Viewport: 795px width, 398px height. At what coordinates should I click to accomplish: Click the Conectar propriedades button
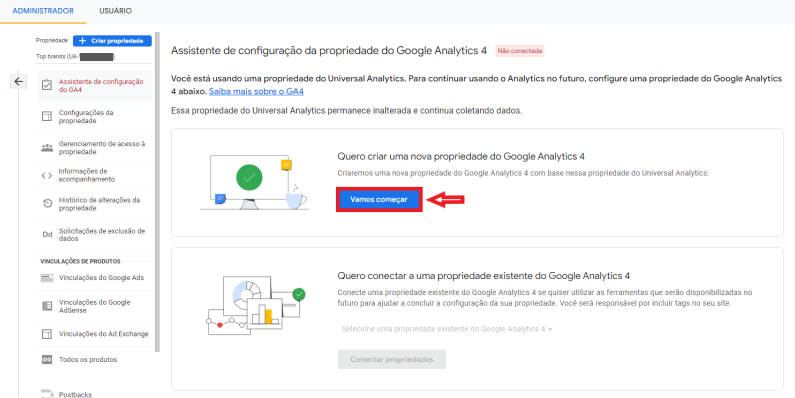click(392, 359)
